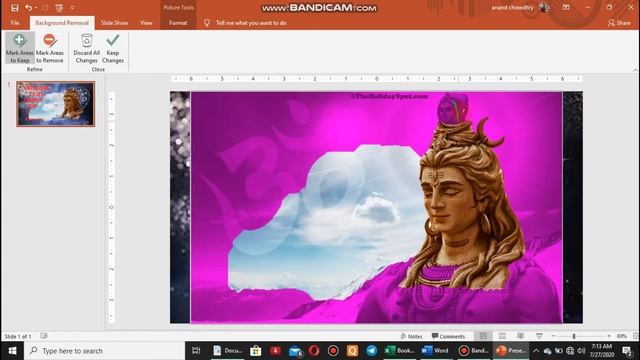The image size is (640, 360).
Task: Open Opera browser from taskbar
Action: click(314, 351)
